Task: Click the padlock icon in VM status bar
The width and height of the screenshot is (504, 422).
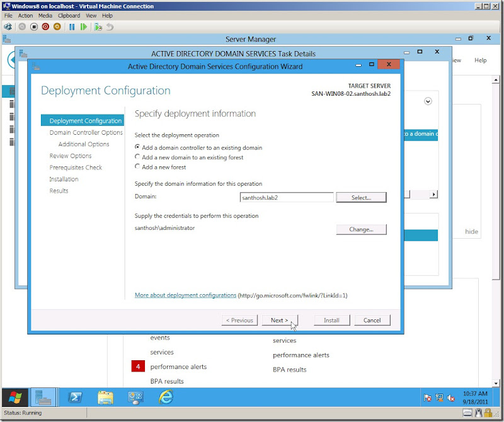Action: click(488, 413)
